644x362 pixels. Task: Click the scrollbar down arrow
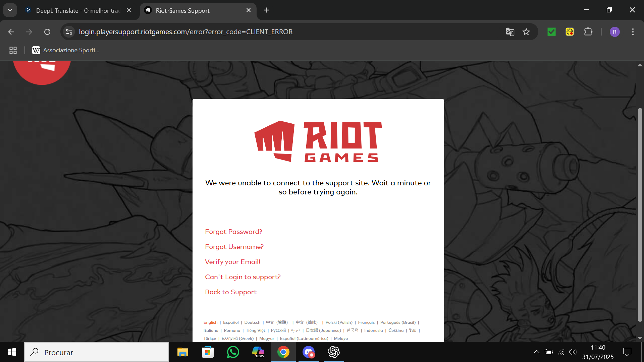click(640, 338)
